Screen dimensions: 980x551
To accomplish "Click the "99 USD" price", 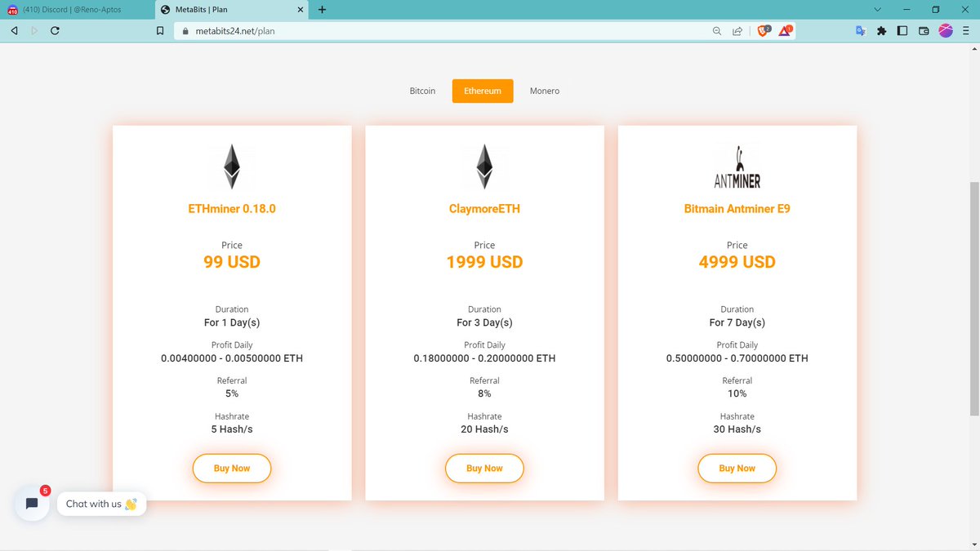I will pyautogui.click(x=232, y=262).
